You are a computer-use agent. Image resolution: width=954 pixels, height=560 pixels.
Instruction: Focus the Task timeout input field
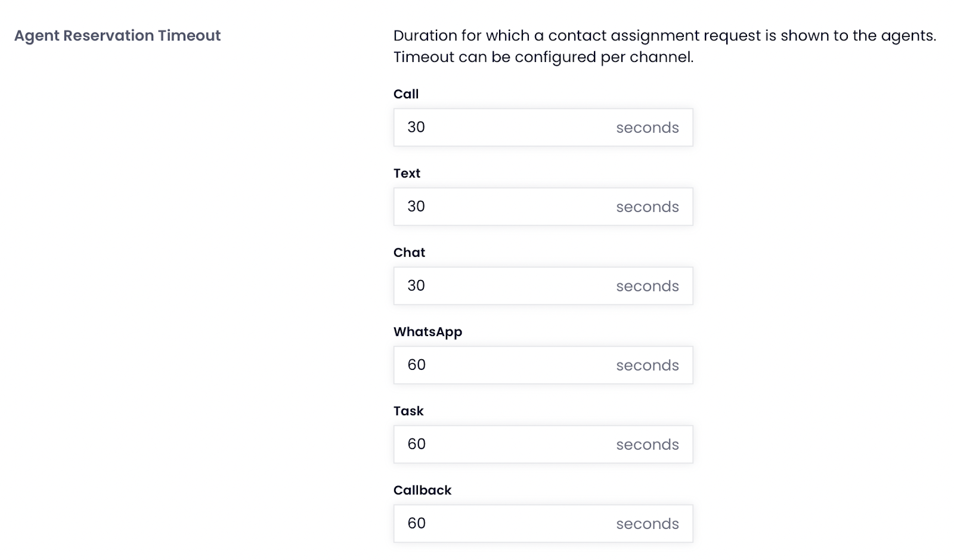(543, 444)
